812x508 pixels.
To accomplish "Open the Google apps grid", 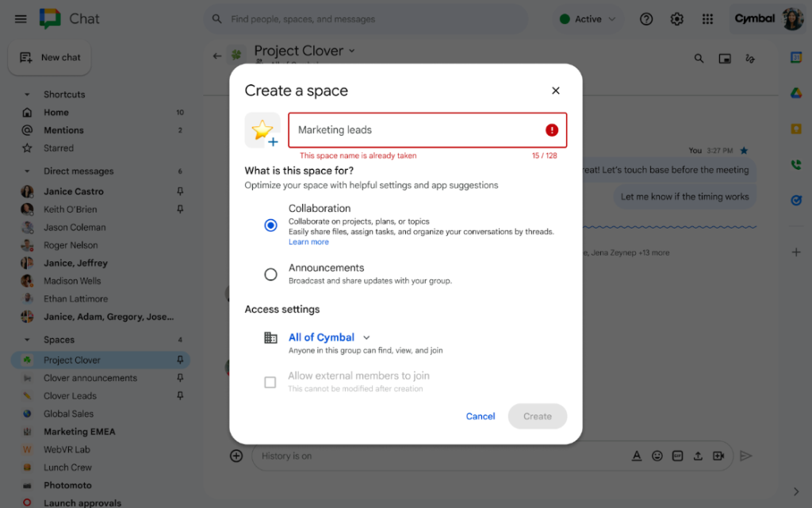I will [x=707, y=19].
